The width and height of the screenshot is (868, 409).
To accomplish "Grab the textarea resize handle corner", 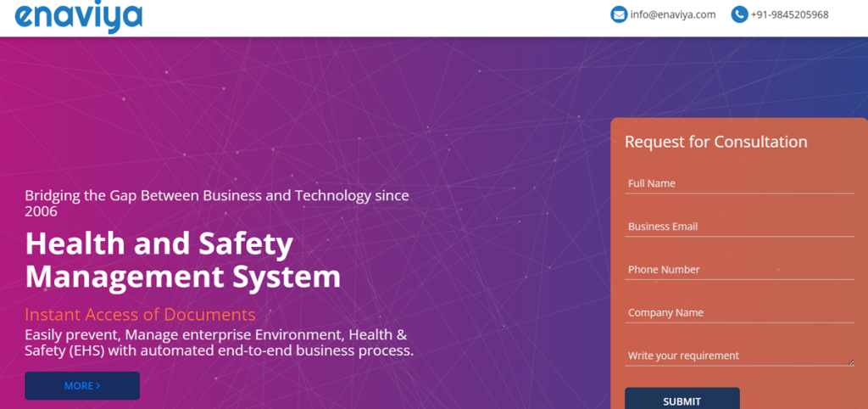I will [851, 363].
